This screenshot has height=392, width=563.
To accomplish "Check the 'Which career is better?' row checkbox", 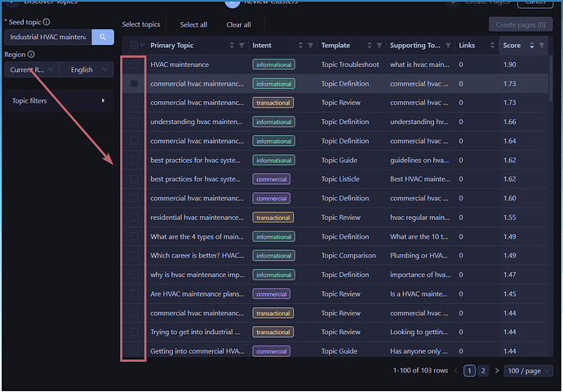I will [134, 255].
